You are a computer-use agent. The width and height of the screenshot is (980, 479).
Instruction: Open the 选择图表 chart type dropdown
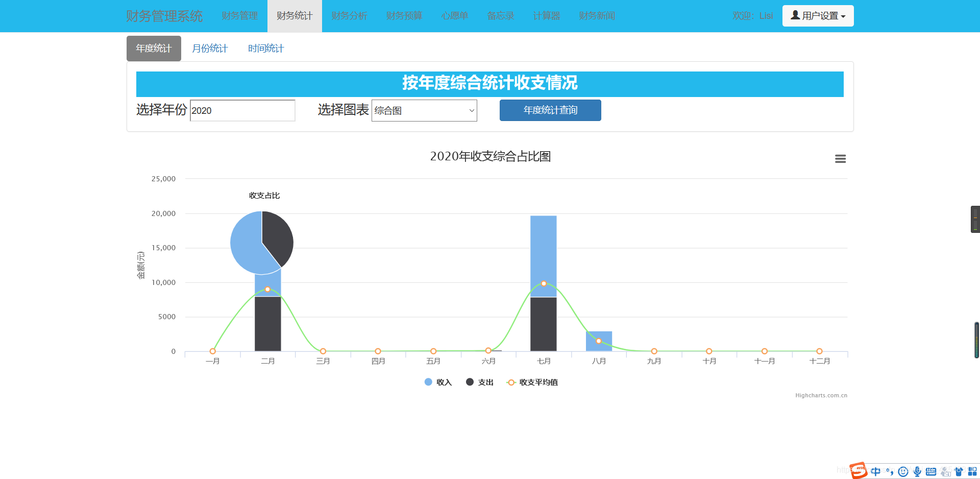coord(424,110)
